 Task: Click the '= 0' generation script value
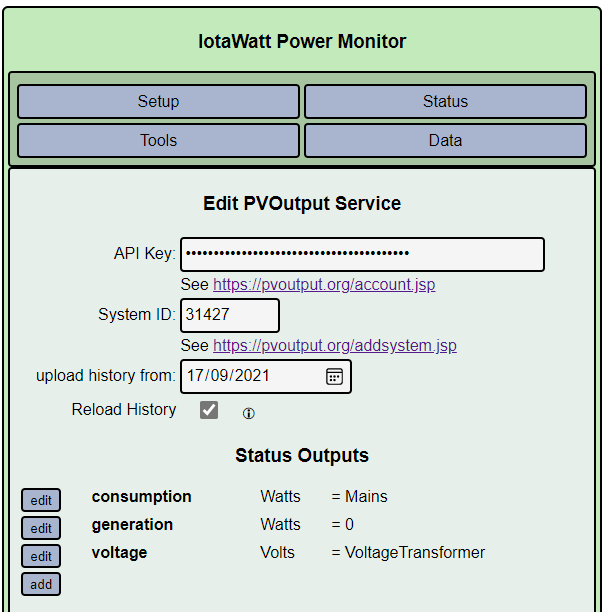343,525
